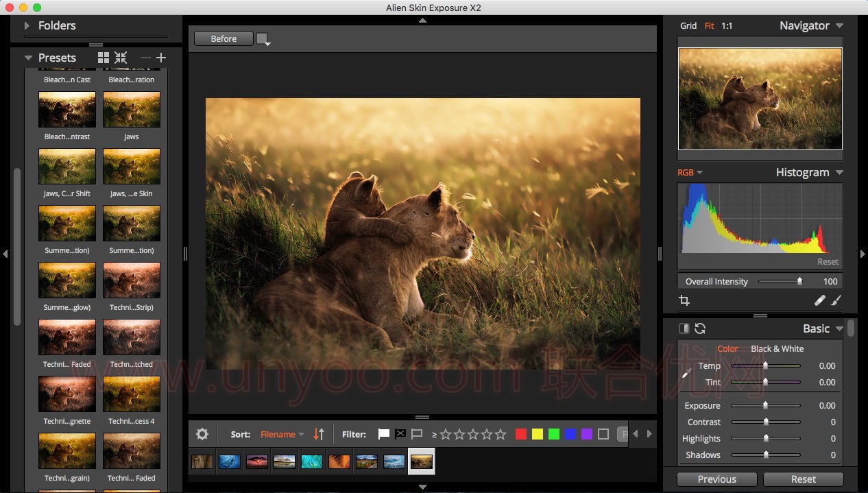Image resolution: width=868 pixels, height=493 pixels.
Task: Filter by unflagged outline flag
Action: pos(417,434)
